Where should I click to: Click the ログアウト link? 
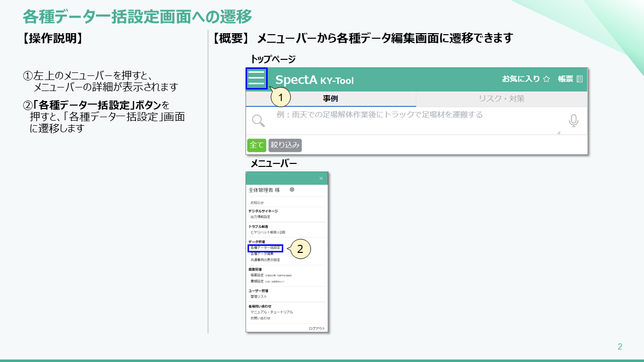(x=316, y=328)
